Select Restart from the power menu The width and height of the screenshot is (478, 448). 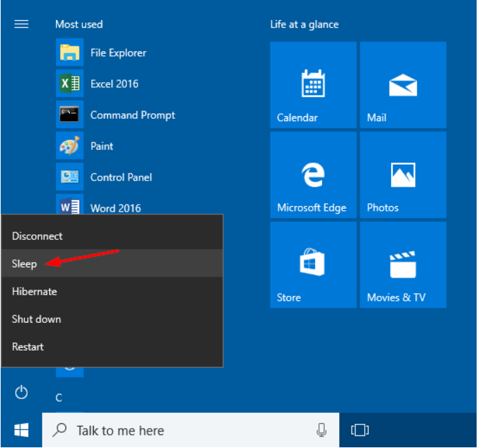28,347
